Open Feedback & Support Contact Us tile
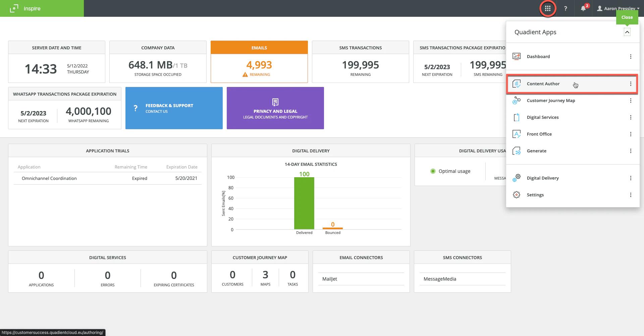This screenshot has width=644, height=336. point(174,108)
